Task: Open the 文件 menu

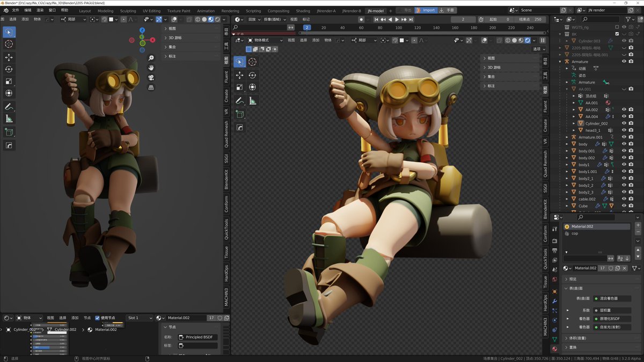Action: 15,10
